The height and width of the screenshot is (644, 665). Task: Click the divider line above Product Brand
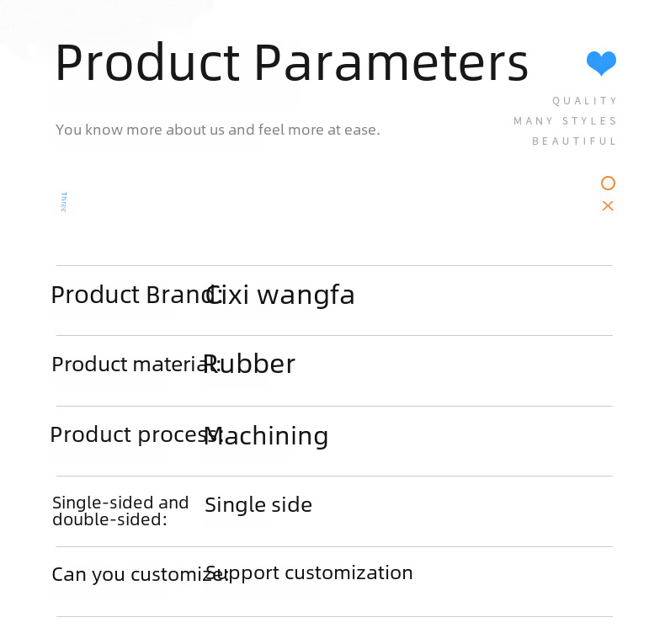(334, 265)
